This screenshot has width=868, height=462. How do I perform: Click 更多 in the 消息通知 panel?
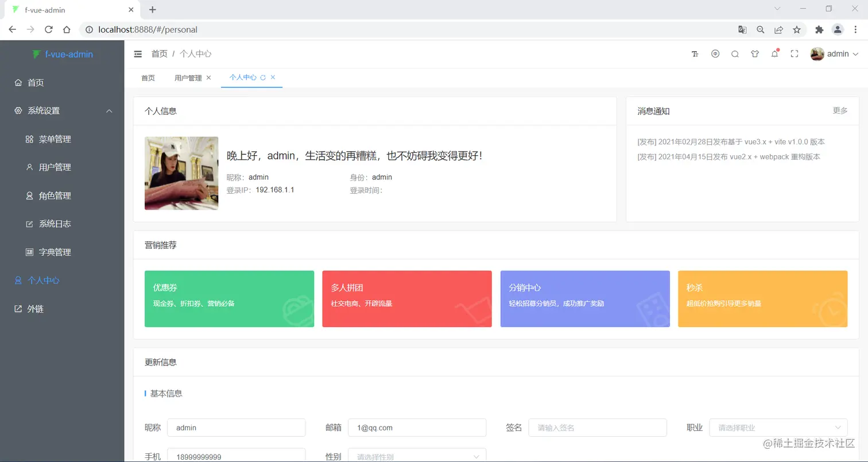[x=840, y=111]
